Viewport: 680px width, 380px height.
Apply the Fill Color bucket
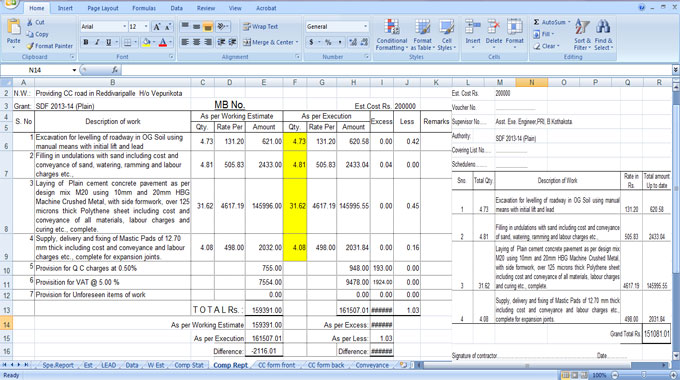tap(146, 42)
